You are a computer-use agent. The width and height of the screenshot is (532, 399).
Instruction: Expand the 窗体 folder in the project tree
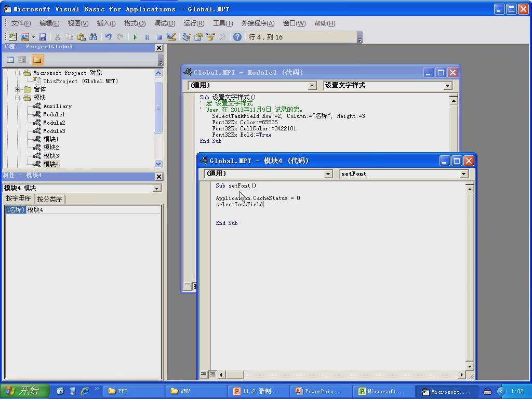(17, 89)
